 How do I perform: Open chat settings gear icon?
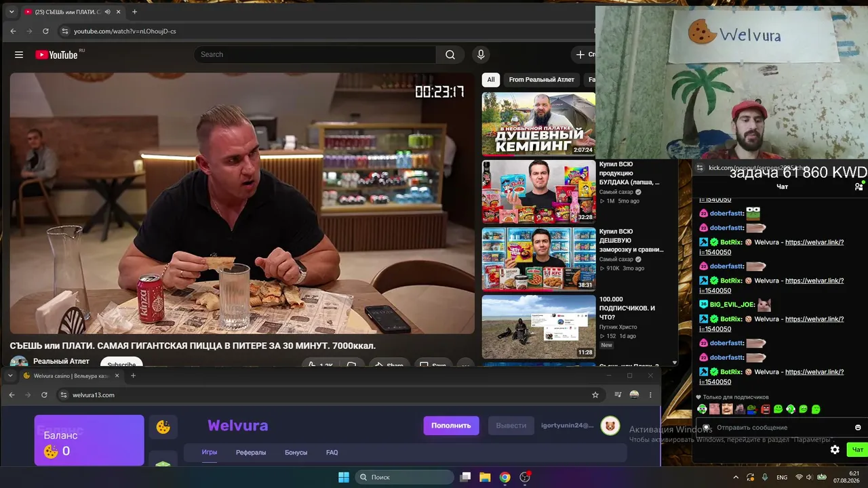tap(835, 449)
